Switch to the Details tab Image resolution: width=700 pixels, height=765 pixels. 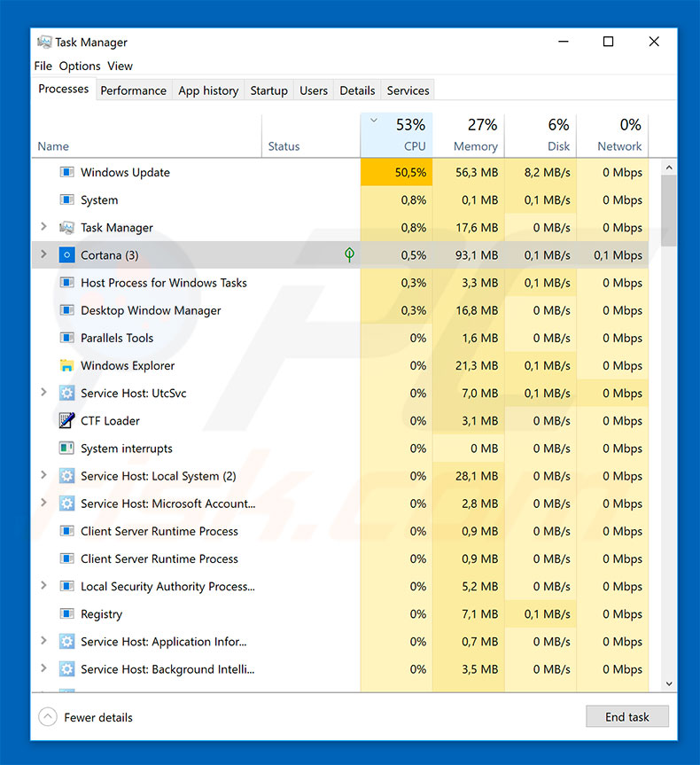357,90
